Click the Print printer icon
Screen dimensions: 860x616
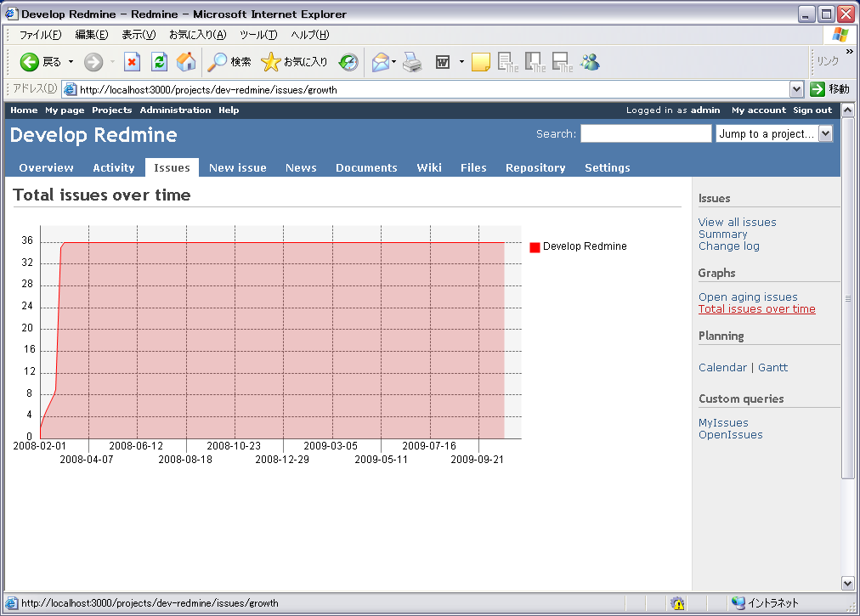pyautogui.click(x=412, y=62)
